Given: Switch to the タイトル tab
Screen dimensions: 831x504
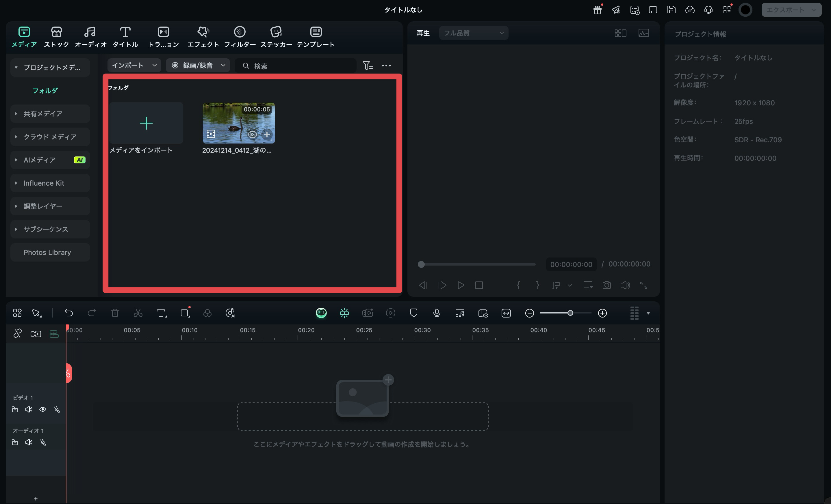Looking at the screenshot, I should pyautogui.click(x=125, y=37).
